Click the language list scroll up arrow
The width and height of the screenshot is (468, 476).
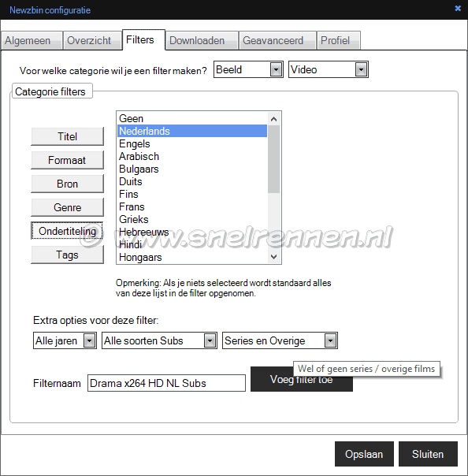coord(273,119)
